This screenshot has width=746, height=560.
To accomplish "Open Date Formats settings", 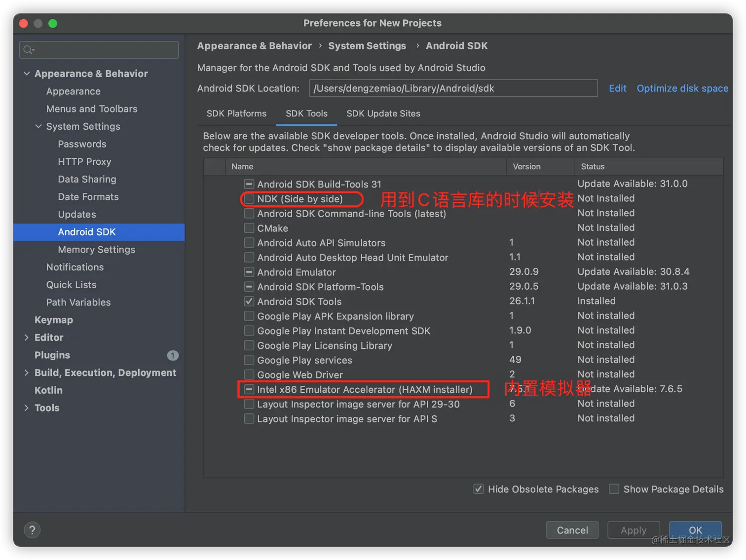I will 88,197.
